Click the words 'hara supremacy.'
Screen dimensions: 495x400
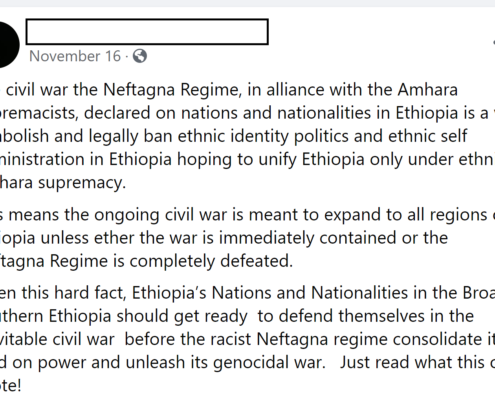point(63,182)
